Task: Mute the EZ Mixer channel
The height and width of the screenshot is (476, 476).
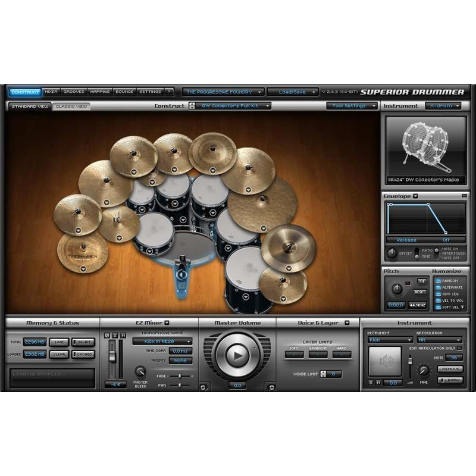Action: (x=123, y=336)
